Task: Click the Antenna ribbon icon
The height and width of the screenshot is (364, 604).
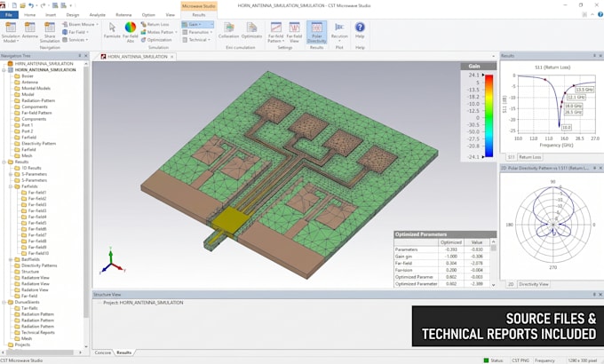Action: (29, 30)
